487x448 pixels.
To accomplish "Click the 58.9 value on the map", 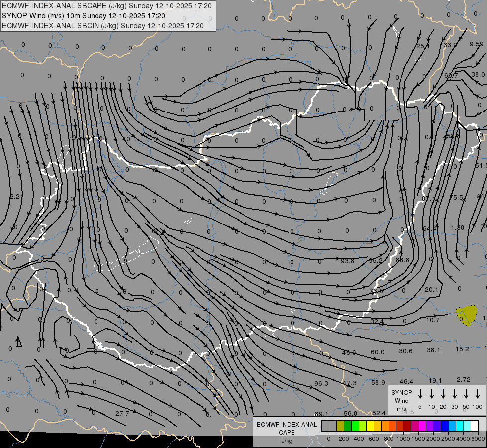I will (378, 383).
